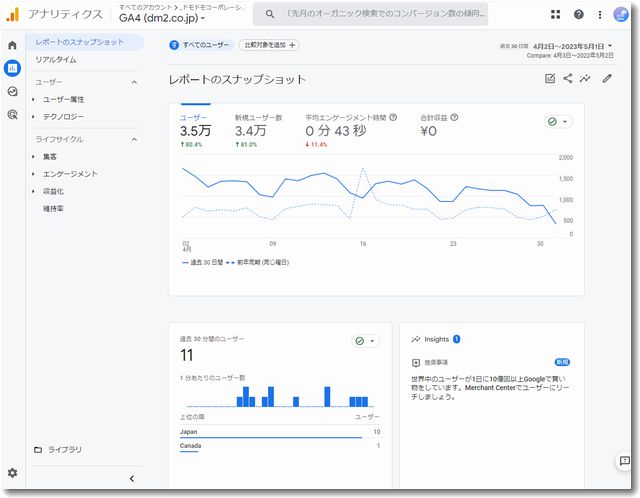
Task: Open ライブラリ link in sidebar
Action: [x=64, y=450]
